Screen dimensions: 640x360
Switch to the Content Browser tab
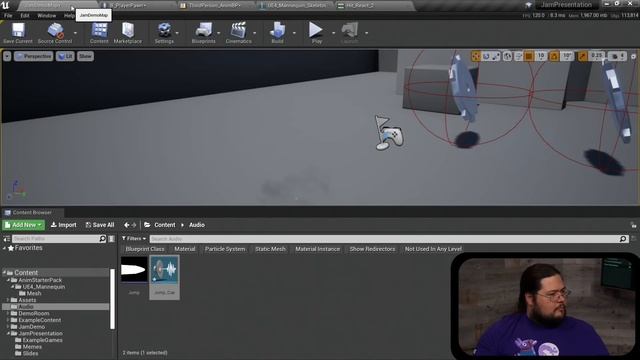[32, 212]
